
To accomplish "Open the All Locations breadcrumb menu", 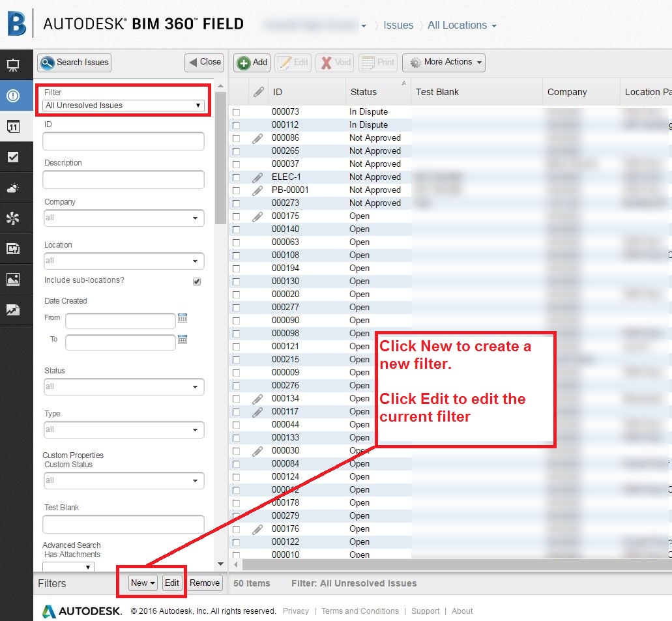I will coord(461,25).
